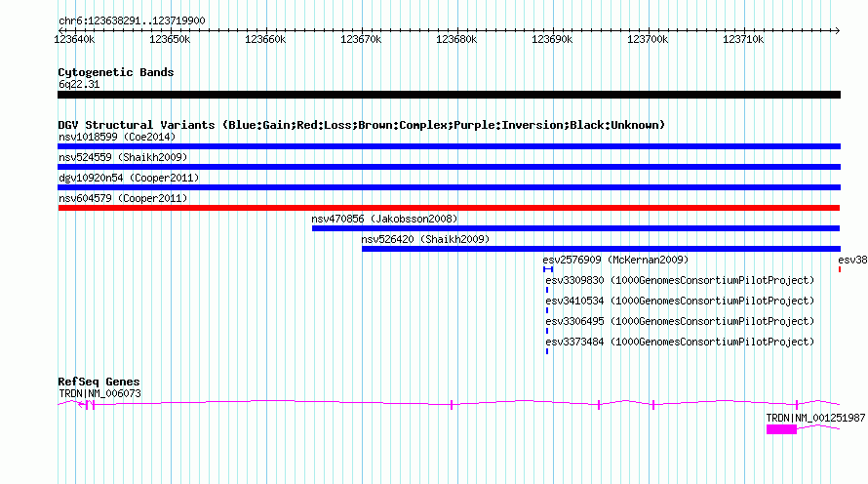Select the blue nsv526420 variant bar
The image size is (868, 484).
[x=601, y=249]
